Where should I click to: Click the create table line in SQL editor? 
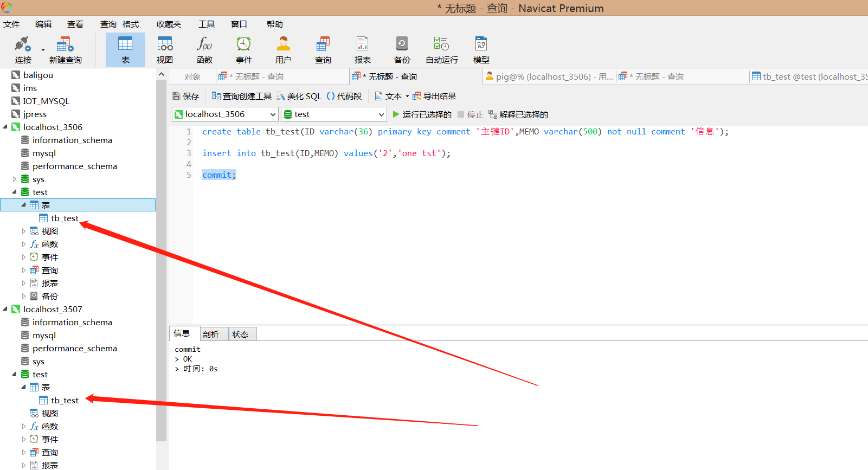tap(465, 131)
